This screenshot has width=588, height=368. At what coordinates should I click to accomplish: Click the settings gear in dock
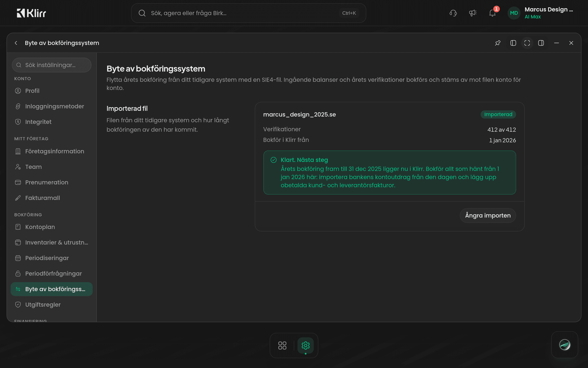click(305, 345)
